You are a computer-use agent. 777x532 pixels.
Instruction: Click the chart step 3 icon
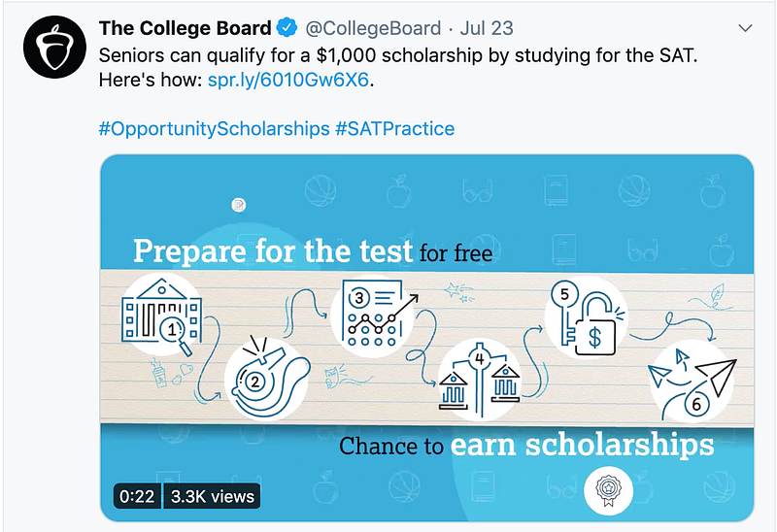373,313
